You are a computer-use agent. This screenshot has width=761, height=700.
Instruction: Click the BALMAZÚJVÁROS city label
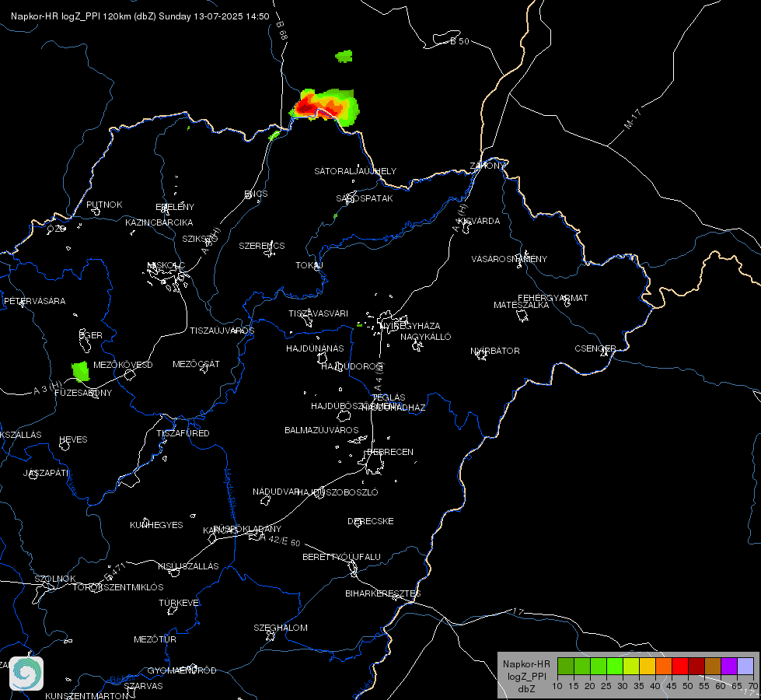coord(322,430)
